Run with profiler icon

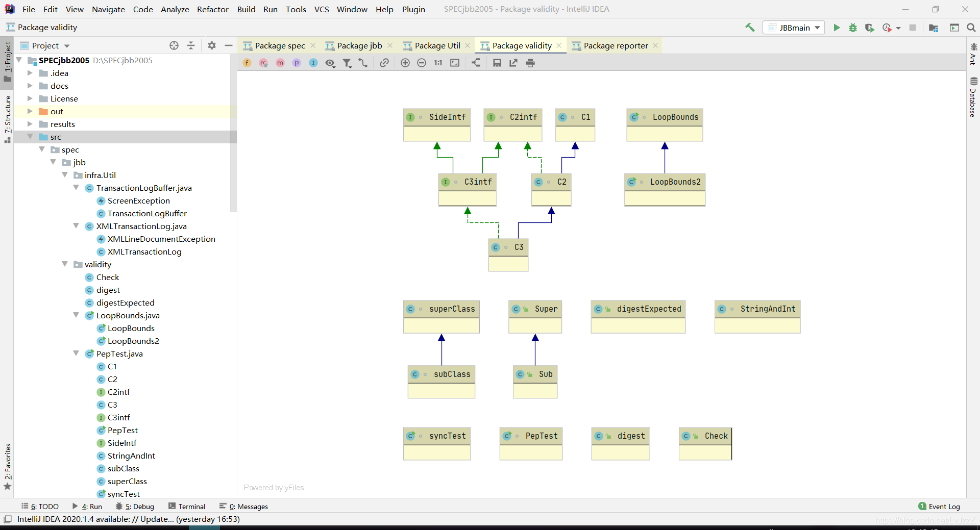click(x=887, y=28)
